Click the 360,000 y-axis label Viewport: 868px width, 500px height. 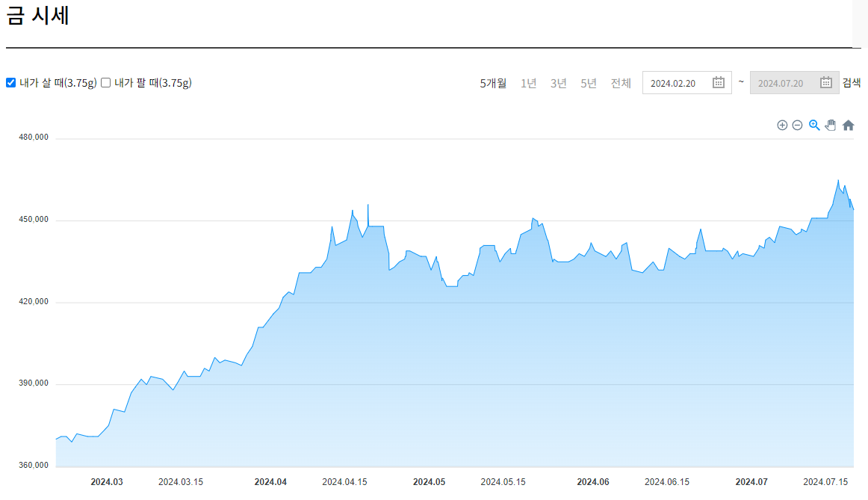33,465
